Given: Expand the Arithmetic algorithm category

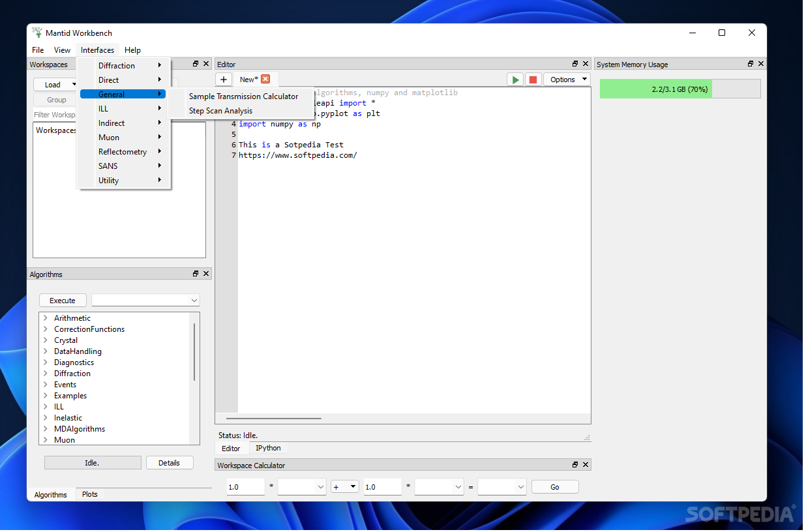Looking at the screenshot, I should pos(45,318).
